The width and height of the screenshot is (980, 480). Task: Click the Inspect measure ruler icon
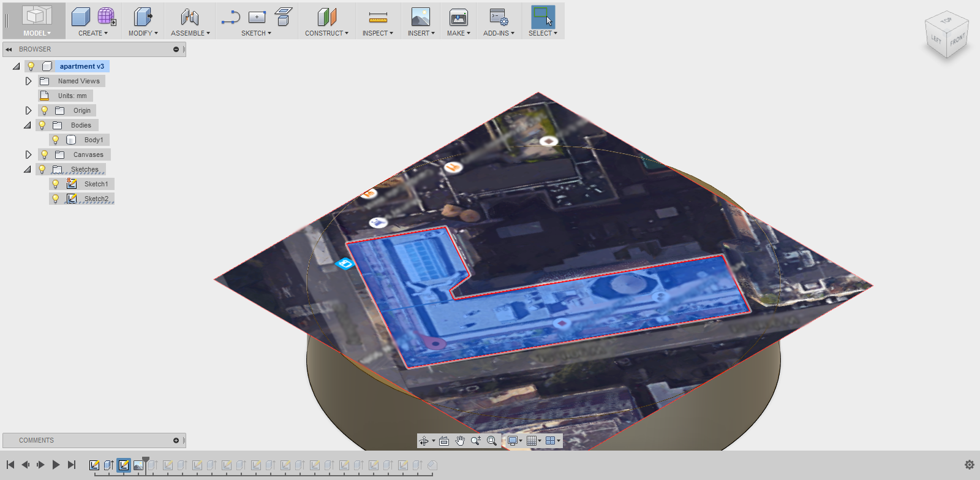click(x=378, y=17)
